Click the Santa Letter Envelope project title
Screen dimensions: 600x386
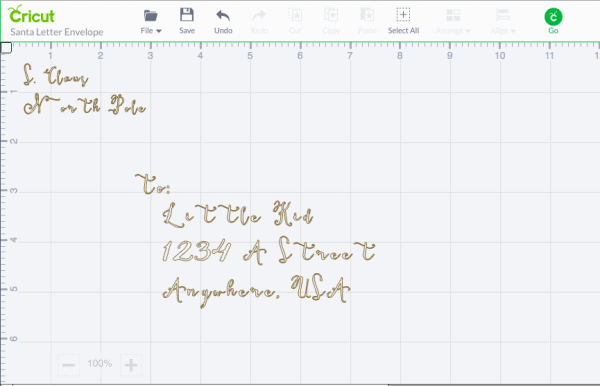[x=57, y=32]
